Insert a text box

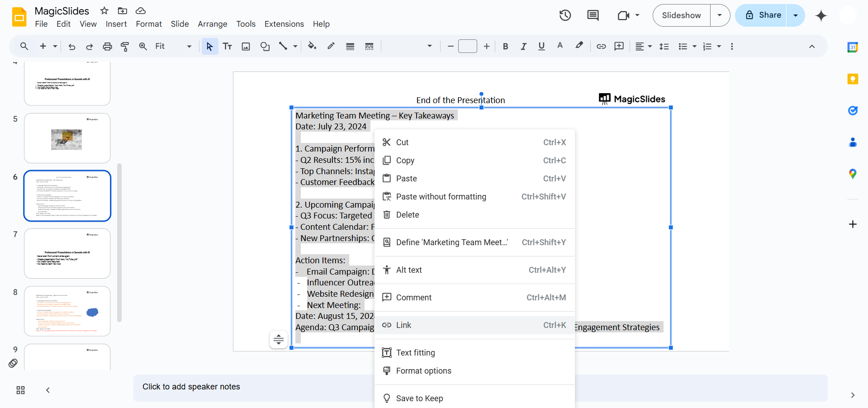tap(228, 46)
